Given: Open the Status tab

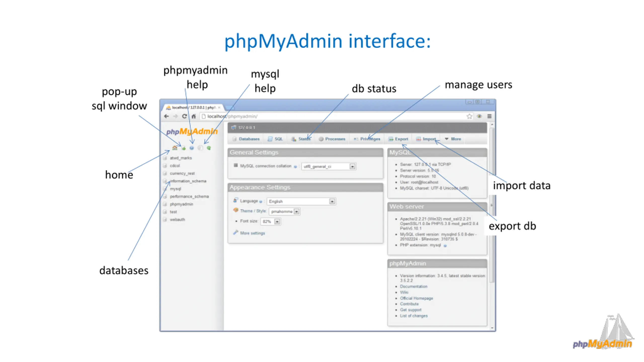Looking at the screenshot, I should point(301,139).
